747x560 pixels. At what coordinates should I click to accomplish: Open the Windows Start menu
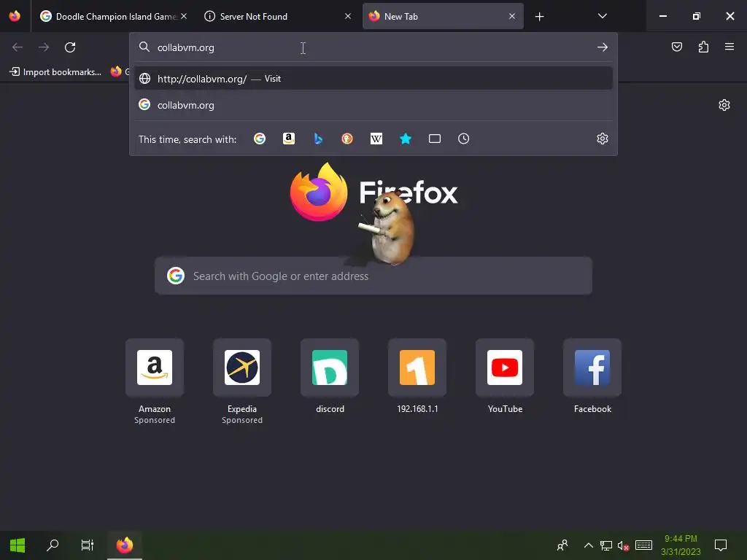[x=18, y=545]
